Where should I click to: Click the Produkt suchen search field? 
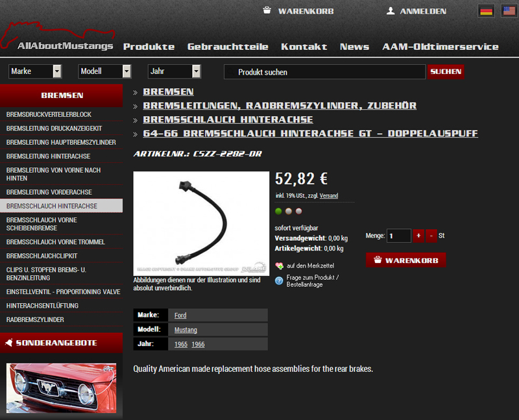pyautogui.click(x=324, y=72)
